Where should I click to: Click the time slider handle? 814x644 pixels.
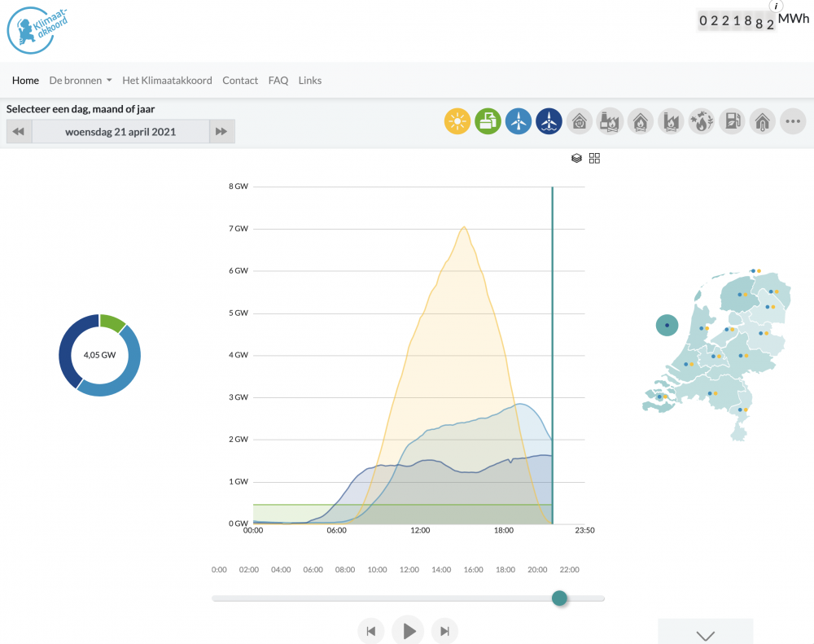point(559,598)
